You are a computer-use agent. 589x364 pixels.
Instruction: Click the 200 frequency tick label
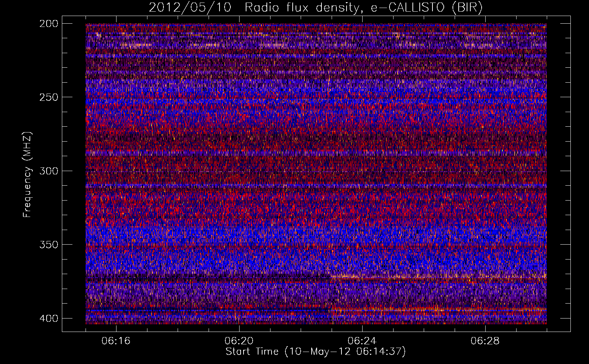48,24
